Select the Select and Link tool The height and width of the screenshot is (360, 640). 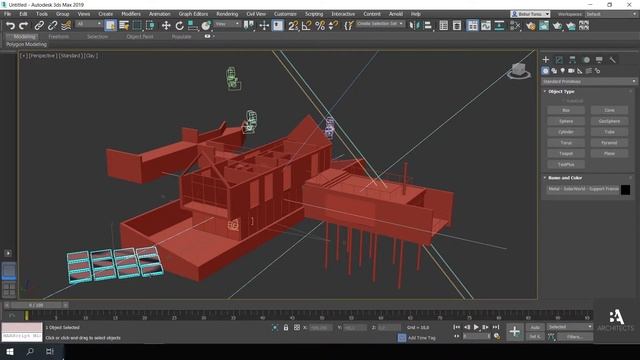click(39, 26)
